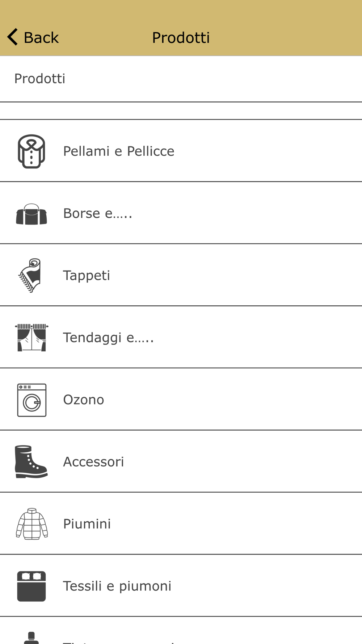This screenshot has width=362, height=644.
Task: Tap the partially visible last list row
Action: (181, 634)
